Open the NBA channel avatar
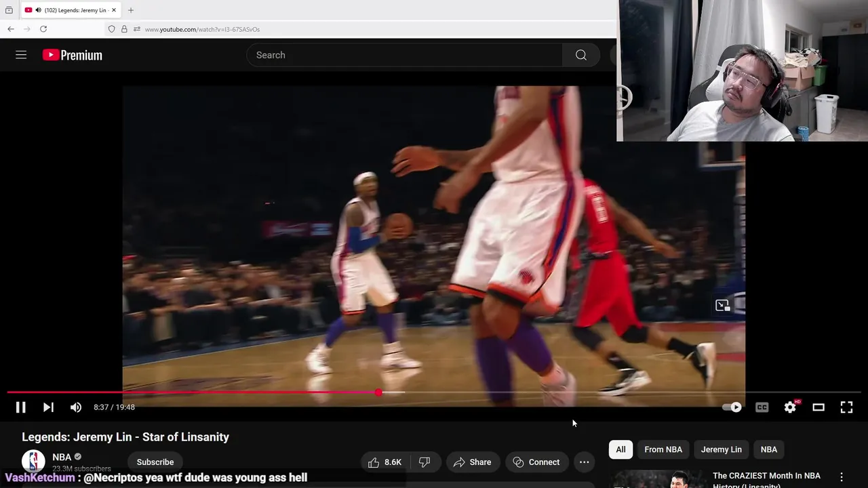The width and height of the screenshot is (868, 488). 33,462
